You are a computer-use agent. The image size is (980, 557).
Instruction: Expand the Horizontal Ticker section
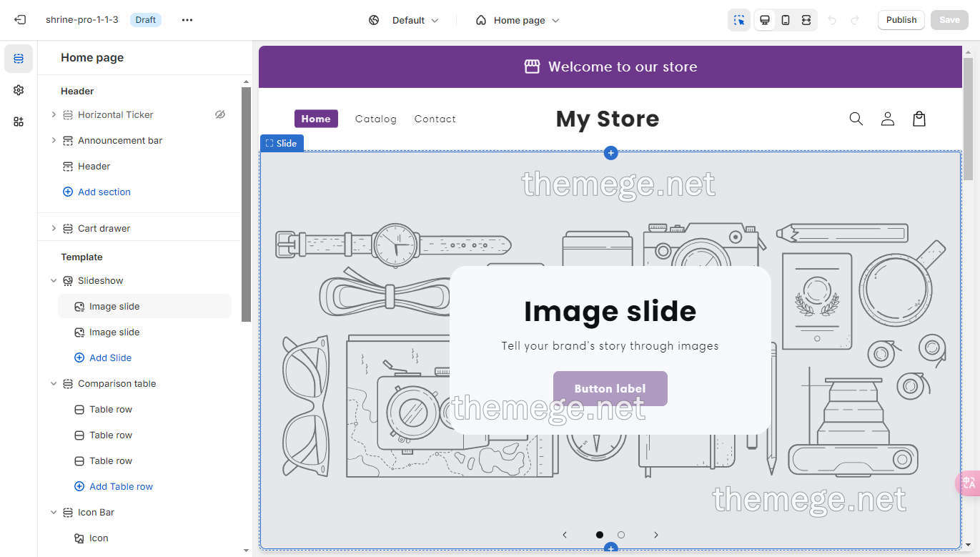tap(54, 114)
